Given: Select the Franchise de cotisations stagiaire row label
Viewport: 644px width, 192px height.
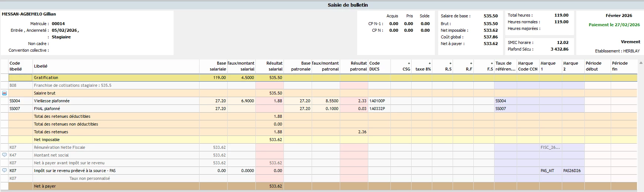Looking at the screenshot, I should (73, 85).
